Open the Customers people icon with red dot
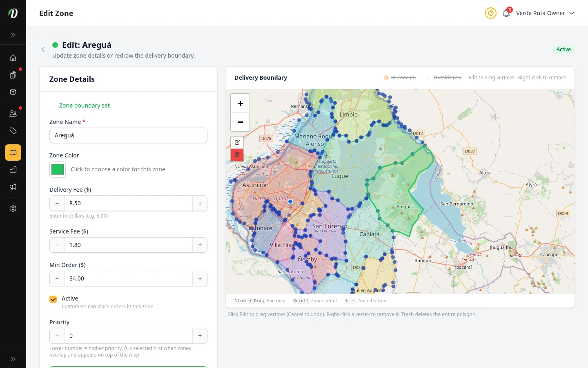Viewport: 588px width, 368px height. pyautogui.click(x=13, y=113)
